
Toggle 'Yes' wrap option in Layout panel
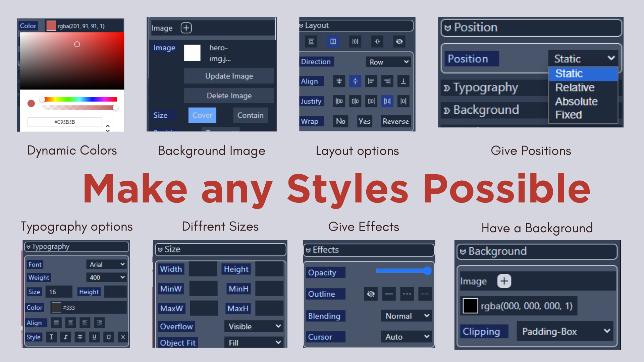(363, 120)
